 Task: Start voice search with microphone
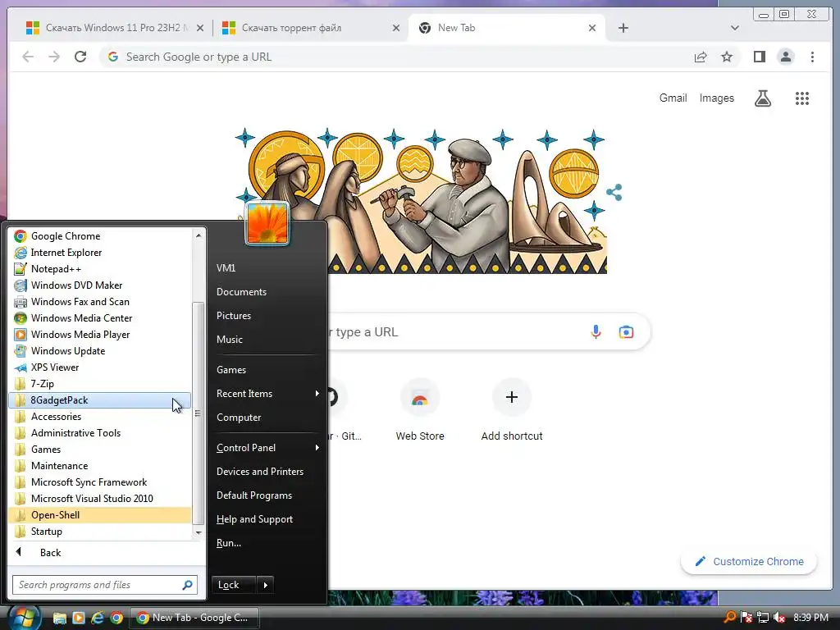596,332
